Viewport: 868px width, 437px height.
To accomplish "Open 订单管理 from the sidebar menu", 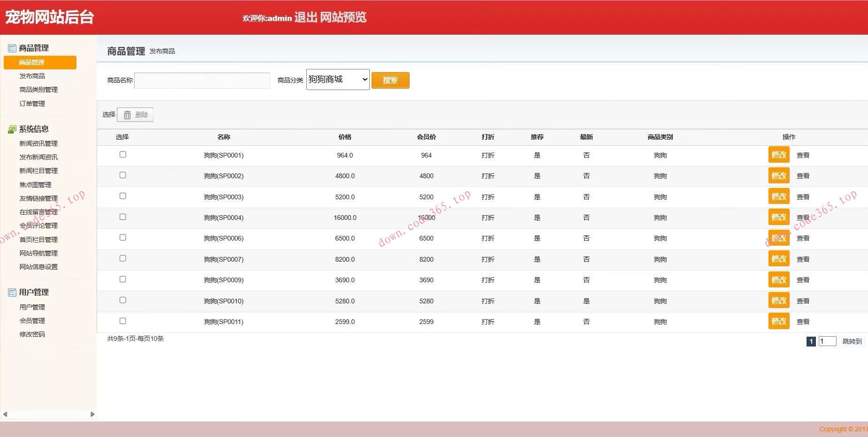I will pos(32,104).
